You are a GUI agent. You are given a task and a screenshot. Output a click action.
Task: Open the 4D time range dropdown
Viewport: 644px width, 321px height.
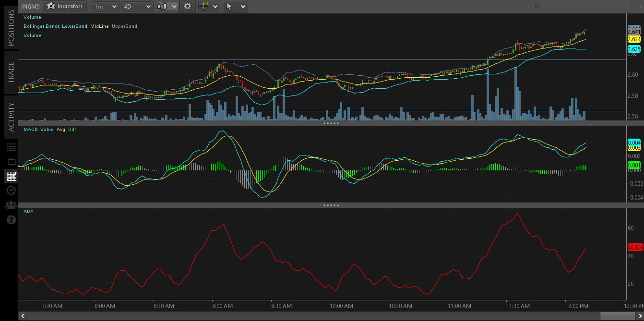point(137,6)
